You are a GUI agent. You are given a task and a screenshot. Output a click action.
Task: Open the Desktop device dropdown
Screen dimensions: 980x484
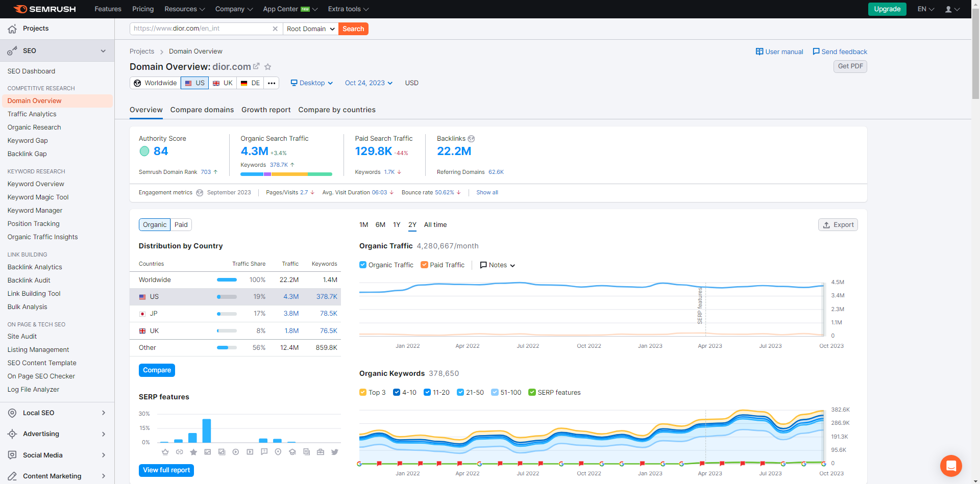click(x=312, y=83)
